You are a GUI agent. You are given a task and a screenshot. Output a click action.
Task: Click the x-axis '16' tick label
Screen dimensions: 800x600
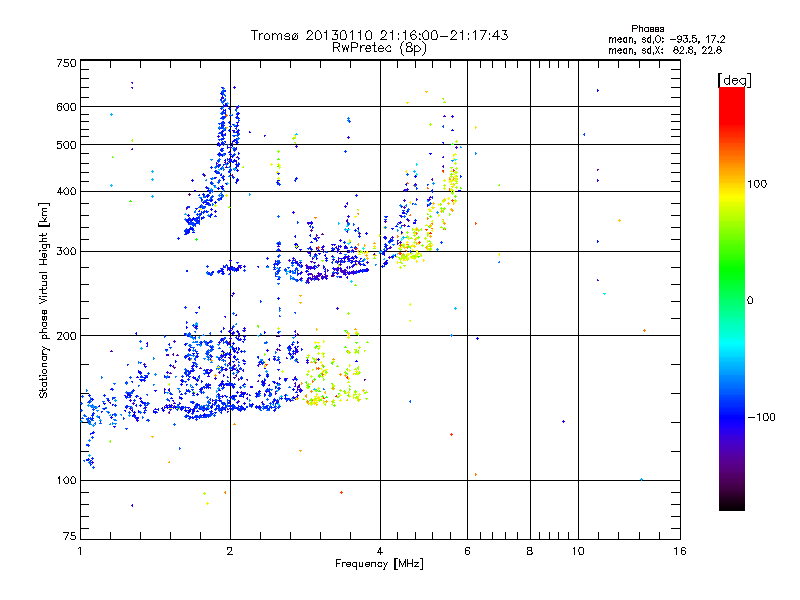pos(680,551)
